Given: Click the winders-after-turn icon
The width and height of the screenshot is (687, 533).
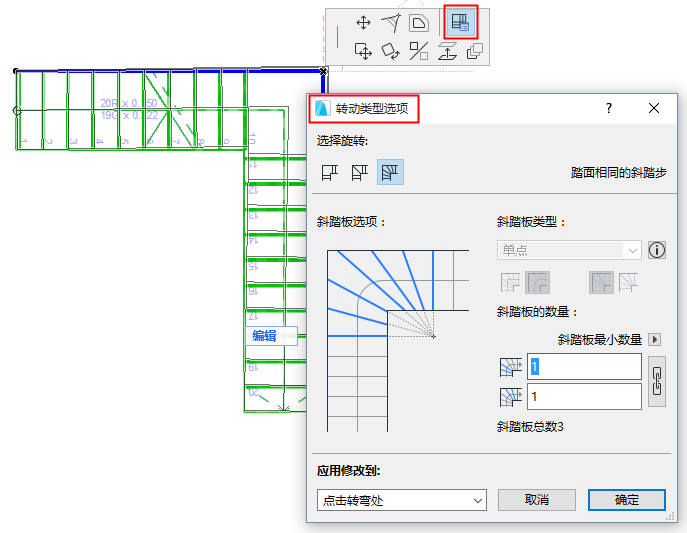Looking at the screenshot, I should pyautogui.click(x=511, y=397).
